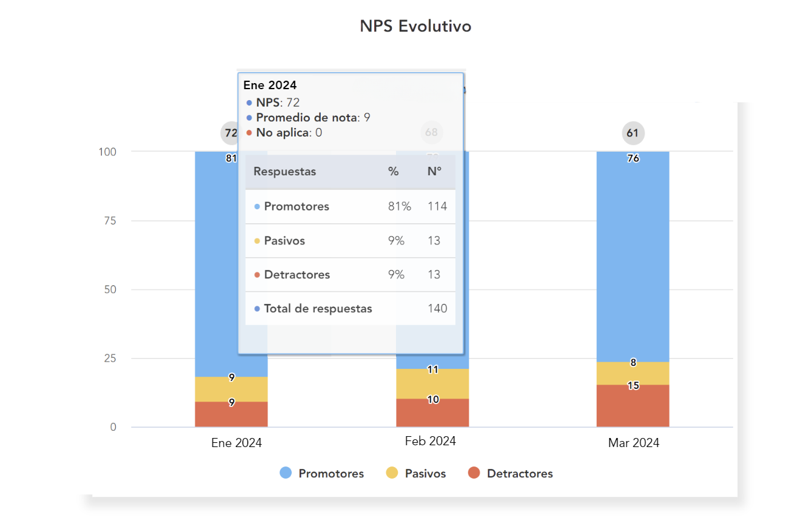
Task: Select yellow Pasivos segment of Mar 2024 bar
Action: [x=633, y=374]
